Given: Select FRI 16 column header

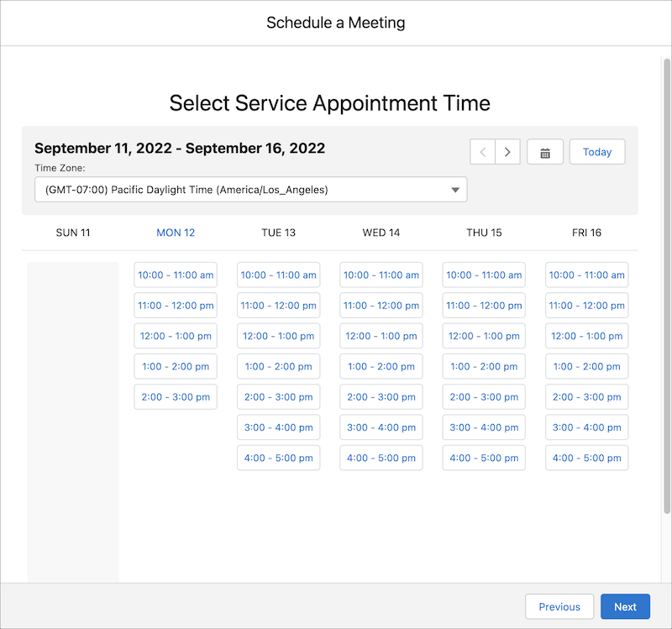Looking at the screenshot, I should [x=586, y=233].
